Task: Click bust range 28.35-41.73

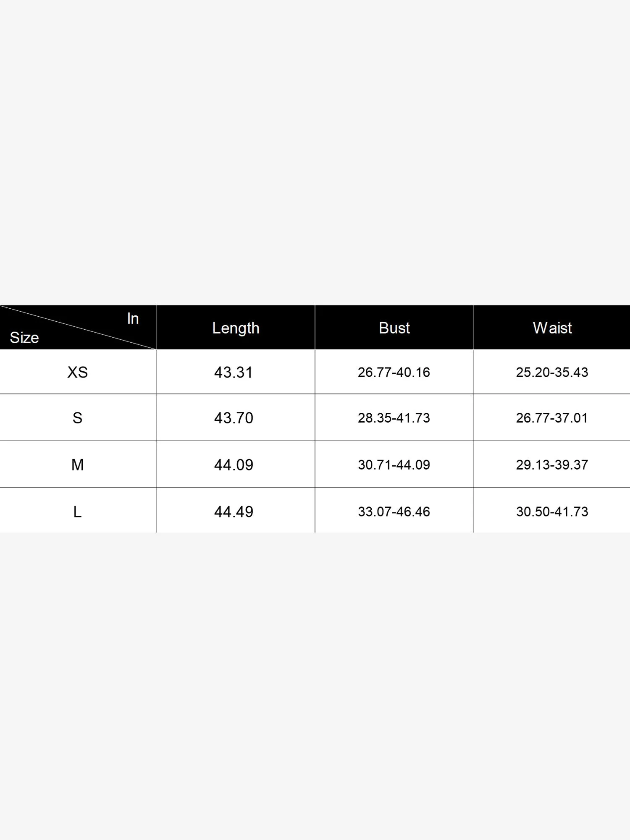Action: 394,418
